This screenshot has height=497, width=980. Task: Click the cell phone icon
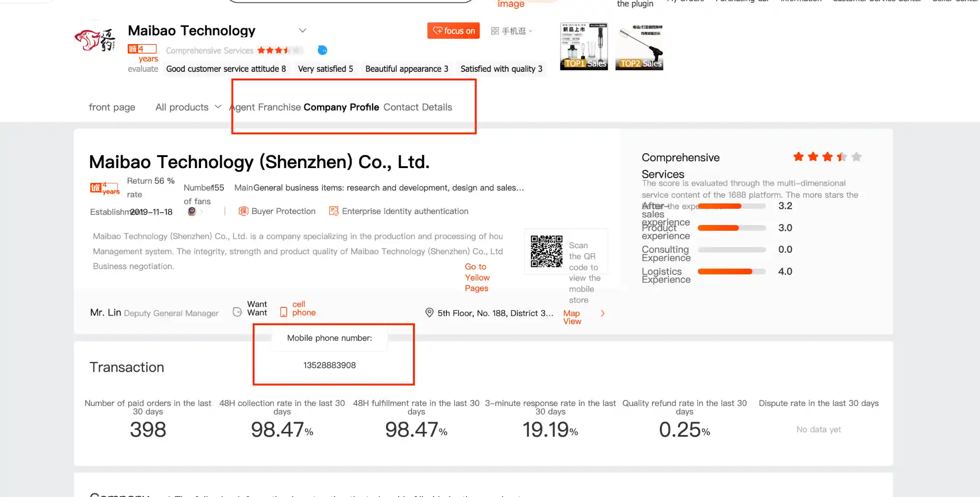click(x=283, y=312)
